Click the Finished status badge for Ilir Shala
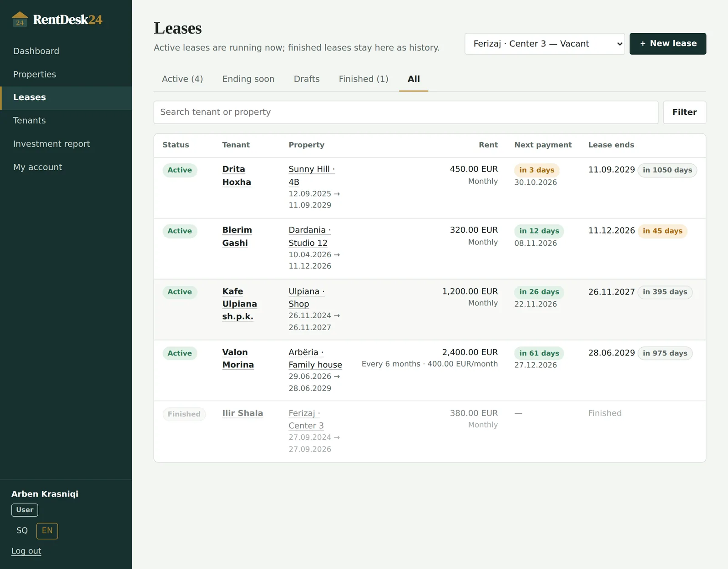 (x=184, y=414)
